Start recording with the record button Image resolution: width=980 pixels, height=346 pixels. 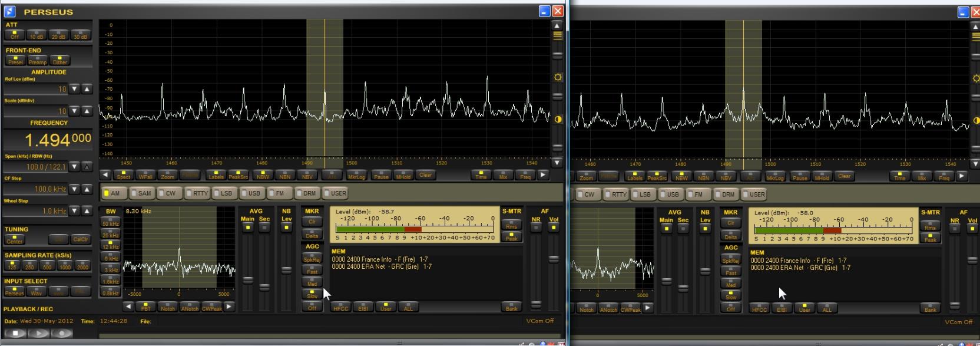pyautogui.click(x=62, y=333)
